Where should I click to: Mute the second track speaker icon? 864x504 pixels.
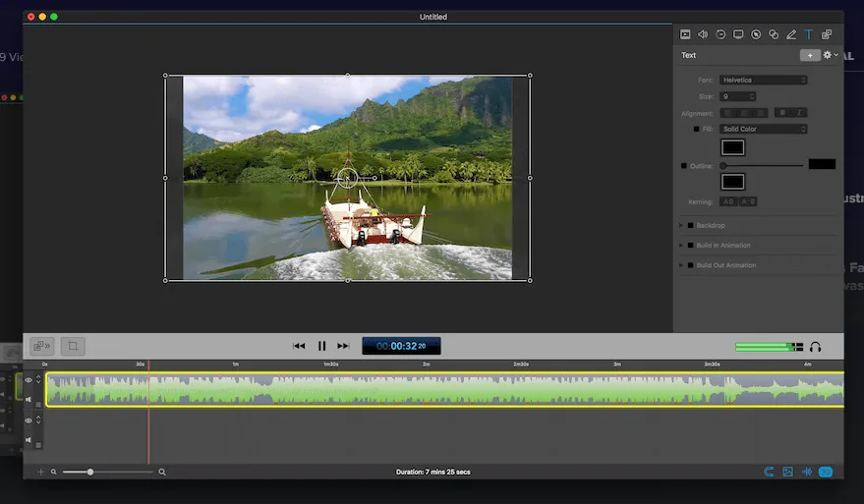click(29, 439)
